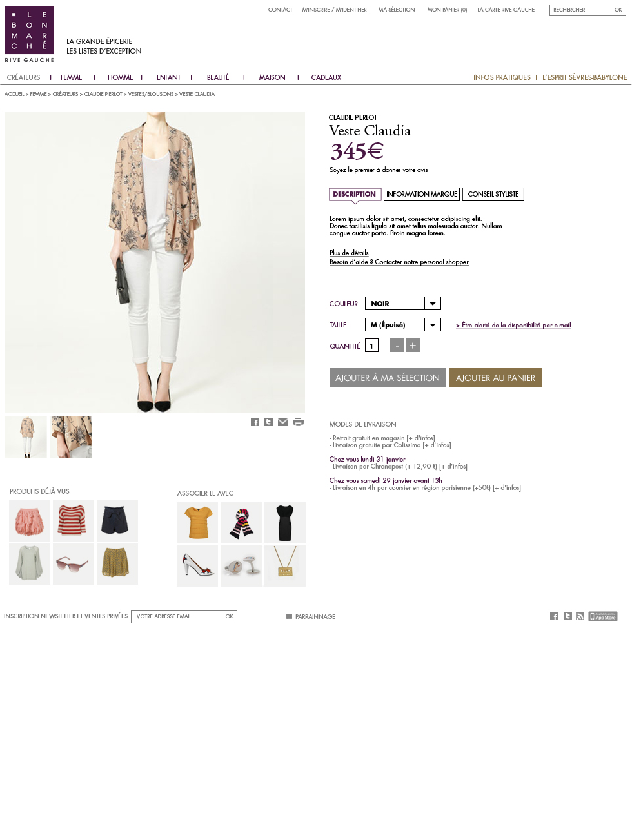Decrease quantity with the minus button
This screenshot has height=840, width=632.
pos(397,346)
